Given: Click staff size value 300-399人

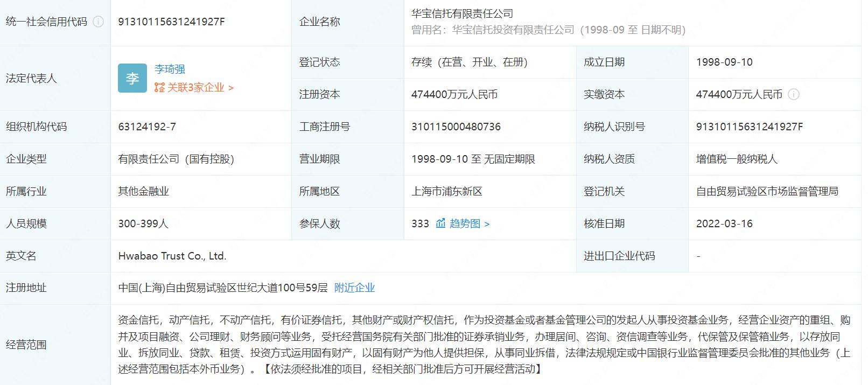Looking at the screenshot, I should [x=143, y=223].
